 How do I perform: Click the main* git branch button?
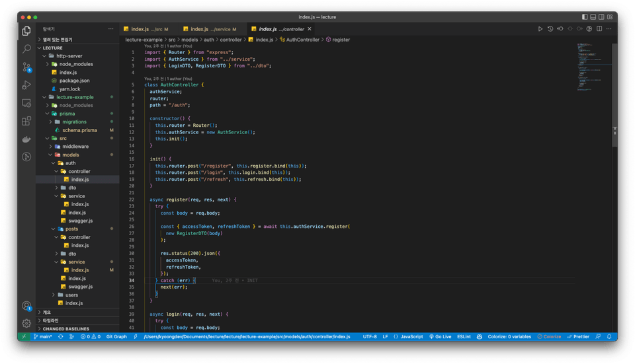[x=42, y=336]
